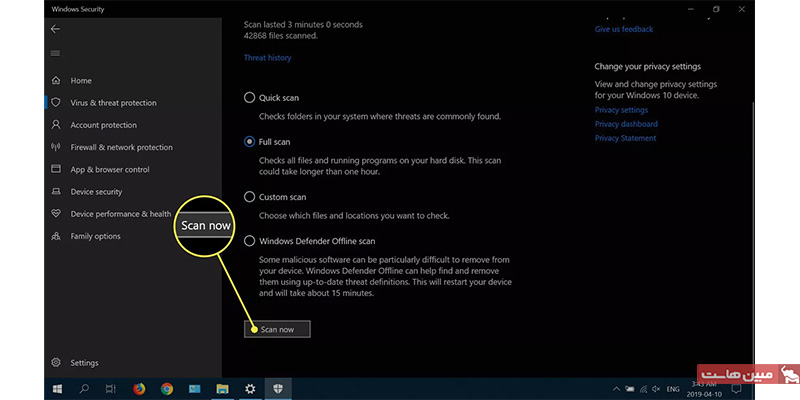Show hidden system tray icons
800x400 pixels.
point(616,389)
